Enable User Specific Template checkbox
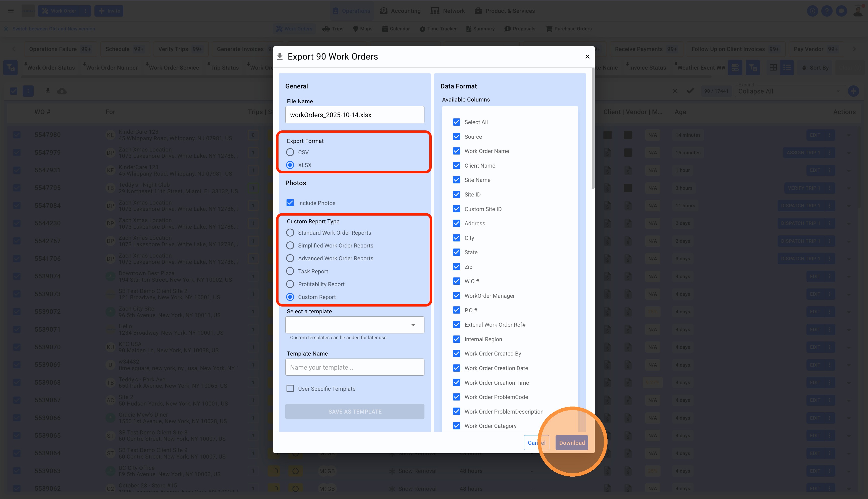The image size is (868, 499). coord(290,388)
